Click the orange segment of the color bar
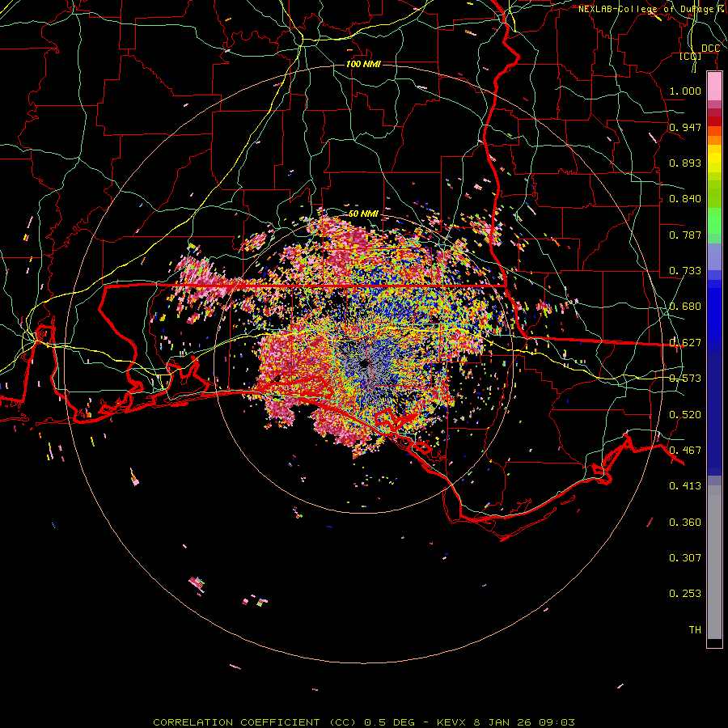The height and width of the screenshot is (728, 728). [x=714, y=140]
